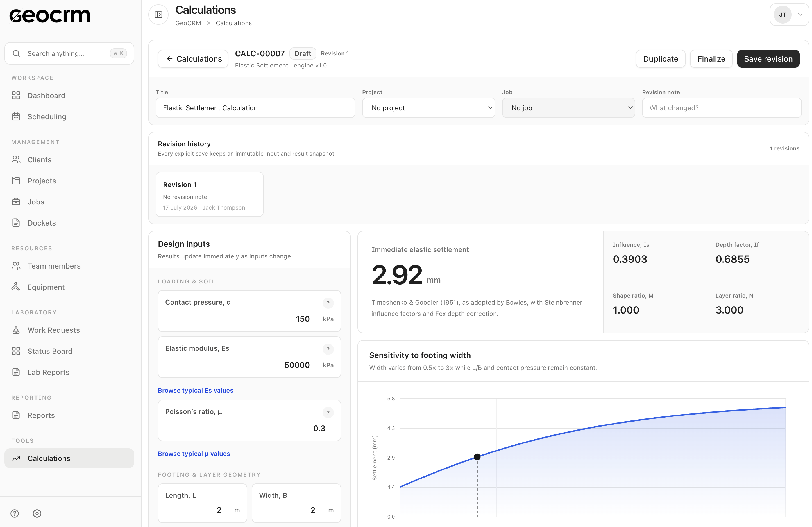Click the Influence Is value 0.3903
812x527 pixels.
pyautogui.click(x=630, y=259)
